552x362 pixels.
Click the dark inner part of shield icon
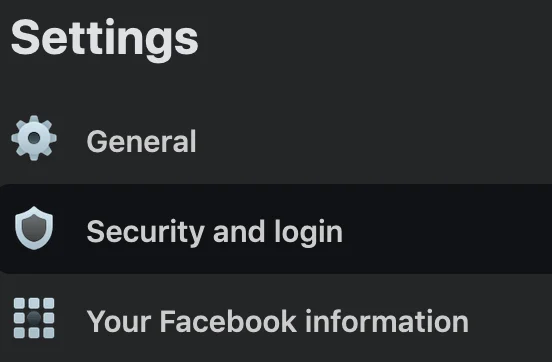[x=34, y=229]
